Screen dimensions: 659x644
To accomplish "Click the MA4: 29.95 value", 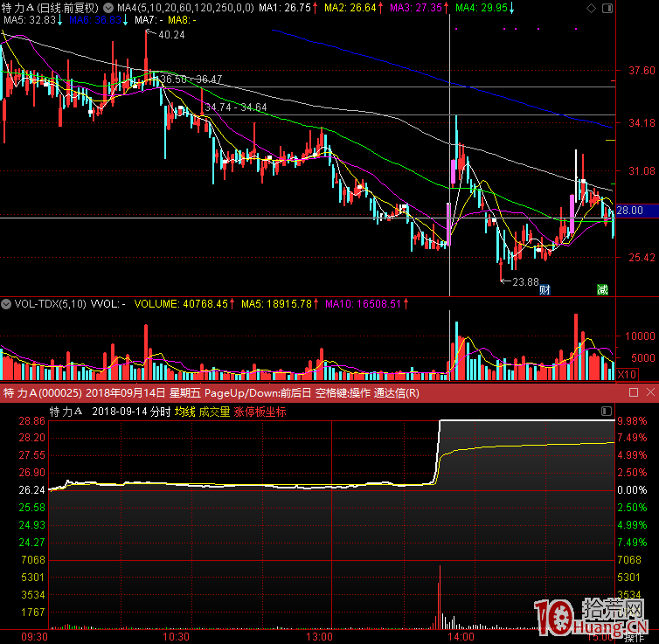I will 482,8.
